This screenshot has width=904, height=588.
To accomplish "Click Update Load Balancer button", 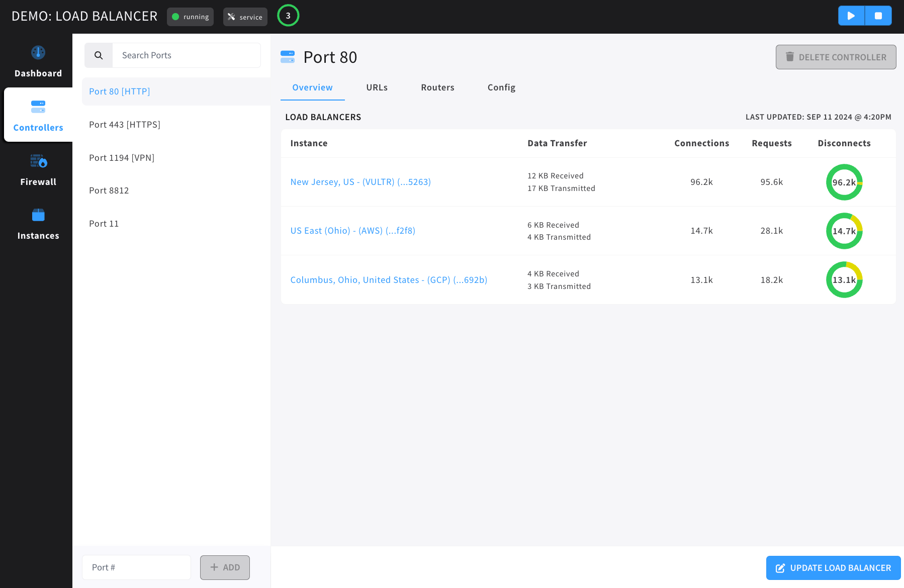I will (833, 568).
